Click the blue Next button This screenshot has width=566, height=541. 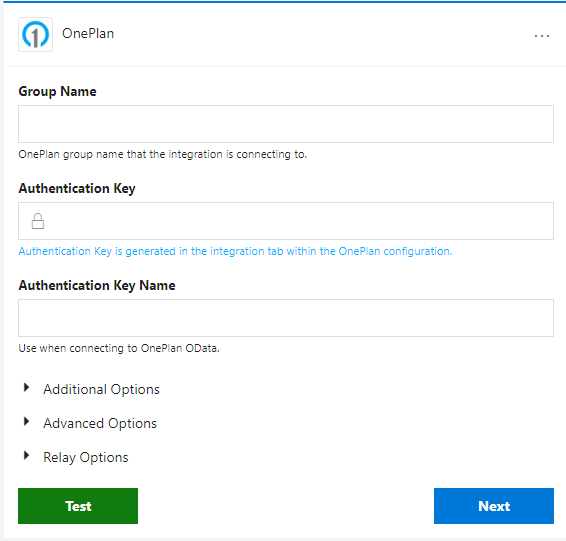(x=494, y=506)
